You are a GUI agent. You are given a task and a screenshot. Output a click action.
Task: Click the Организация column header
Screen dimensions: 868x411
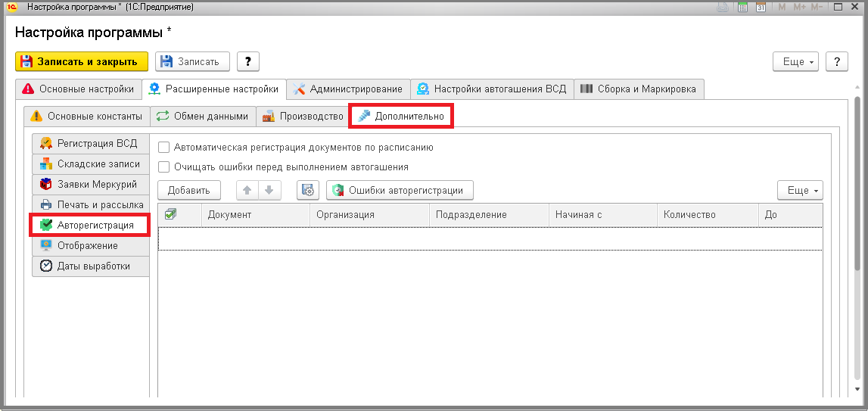(x=369, y=214)
